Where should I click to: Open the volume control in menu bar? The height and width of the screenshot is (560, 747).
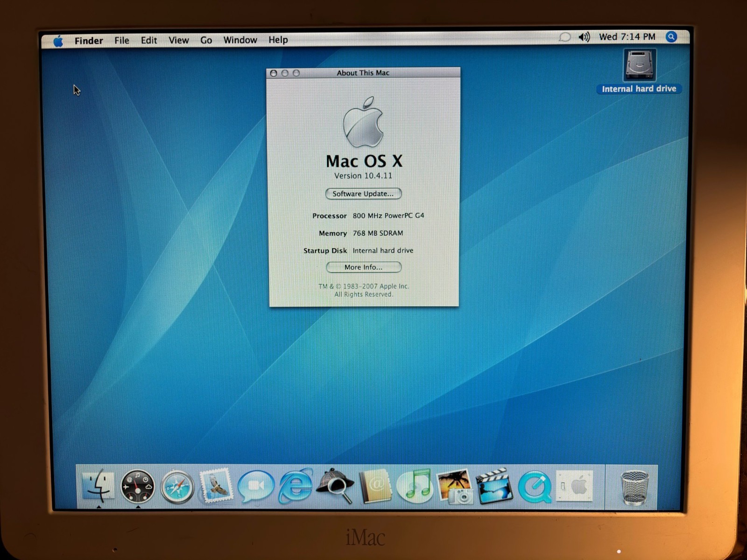[x=584, y=37]
